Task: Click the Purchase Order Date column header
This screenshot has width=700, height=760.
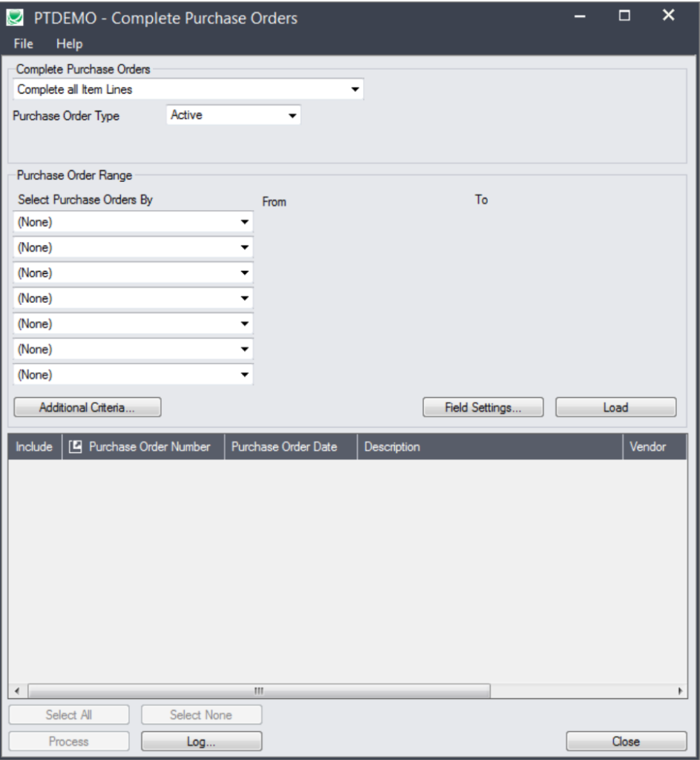Action: [290, 446]
